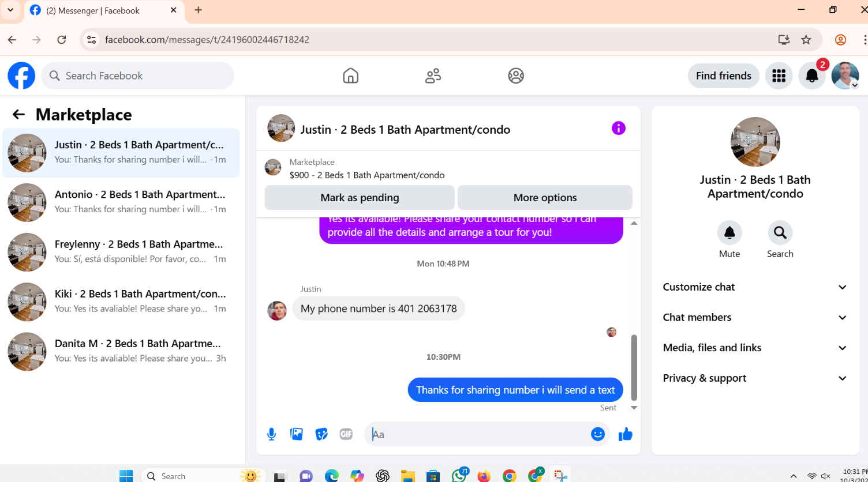Screen dimensions: 868x482
Task: Open the emoji picker in message box
Action: (597, 434)
